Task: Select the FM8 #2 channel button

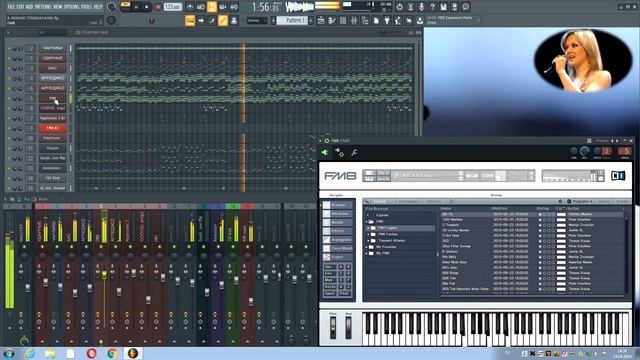Action: 52,128
